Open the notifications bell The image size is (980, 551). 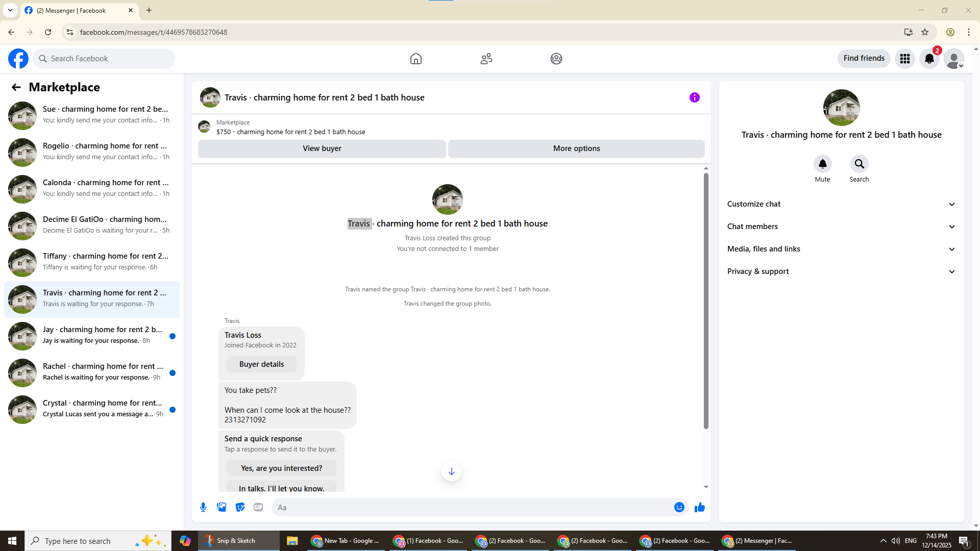pyautogui.click(x=929, y=59)
